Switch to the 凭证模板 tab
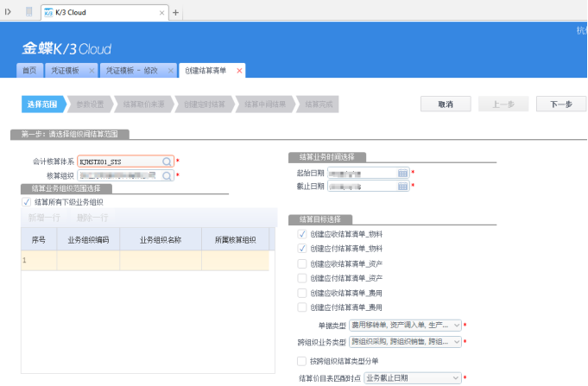The image size is (588, 386). click(65, 70)
